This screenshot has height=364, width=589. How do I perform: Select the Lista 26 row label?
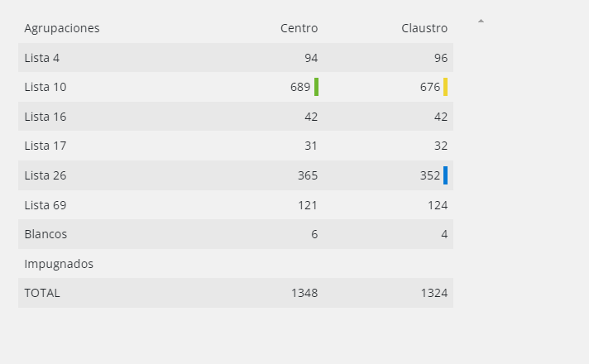pyautogui.click(x=45, y=175)
